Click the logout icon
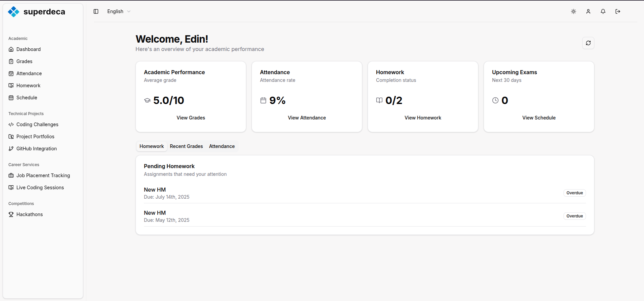This screenshot has width=644, height=301. 618,11
